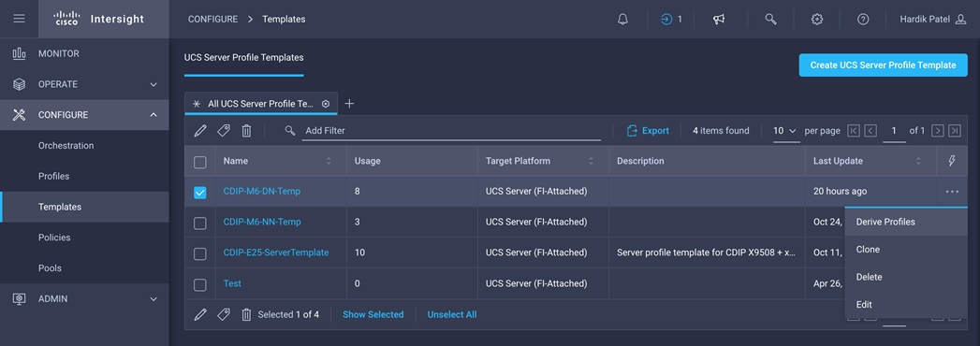Check the CDIP-M6-NN-Temp row checkbox
The height and width of the screenshot is (346, 980).
pos(200,223)
